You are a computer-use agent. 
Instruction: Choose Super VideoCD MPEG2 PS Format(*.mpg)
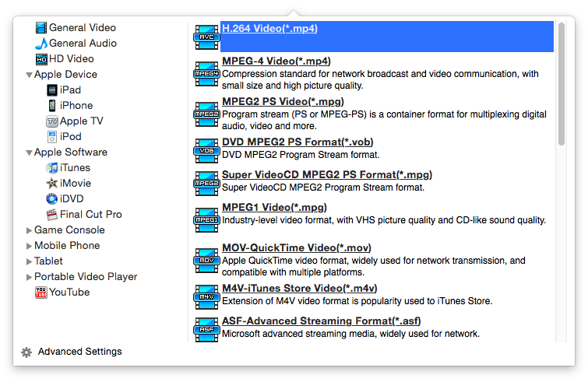[x=327, y=174]
